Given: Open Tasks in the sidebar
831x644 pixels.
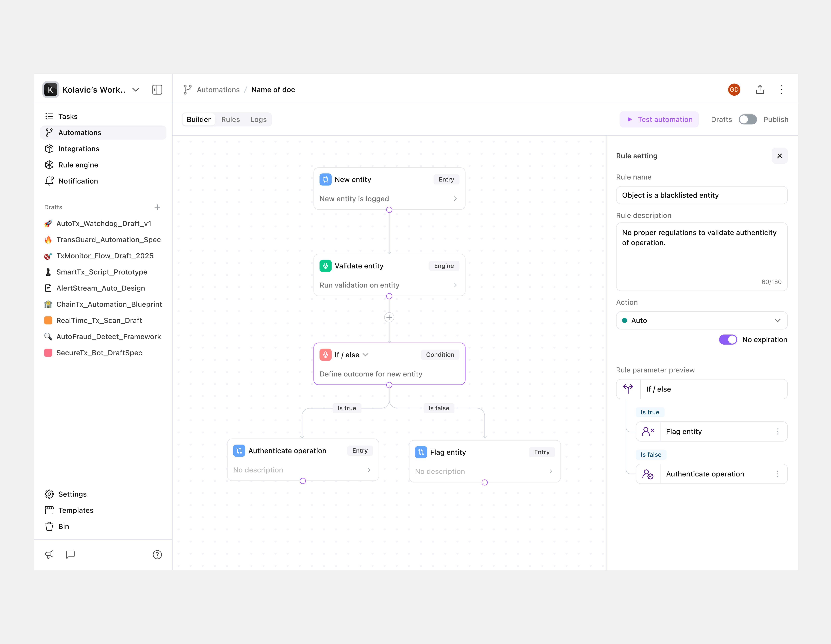Looking at the screenshot, I should [103, 116].
